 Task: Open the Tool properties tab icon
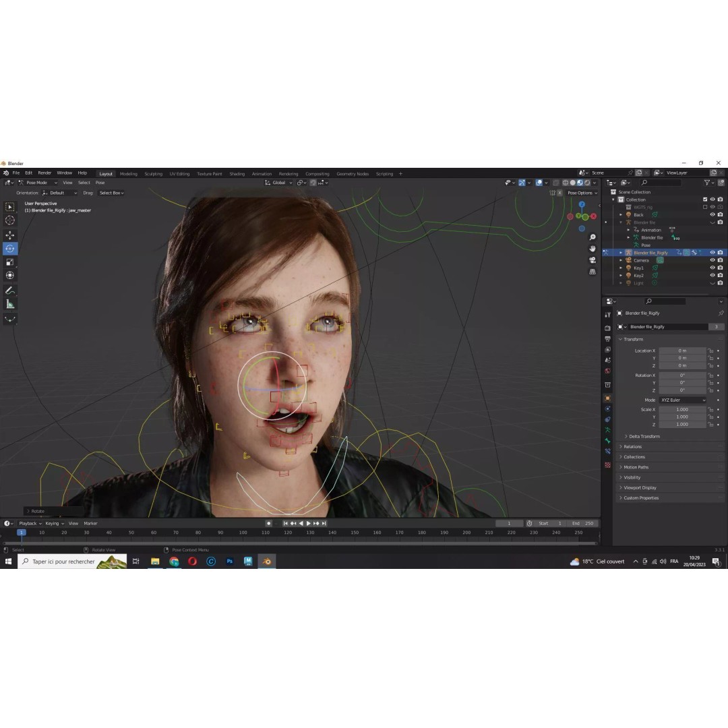(x=607, y=315)
